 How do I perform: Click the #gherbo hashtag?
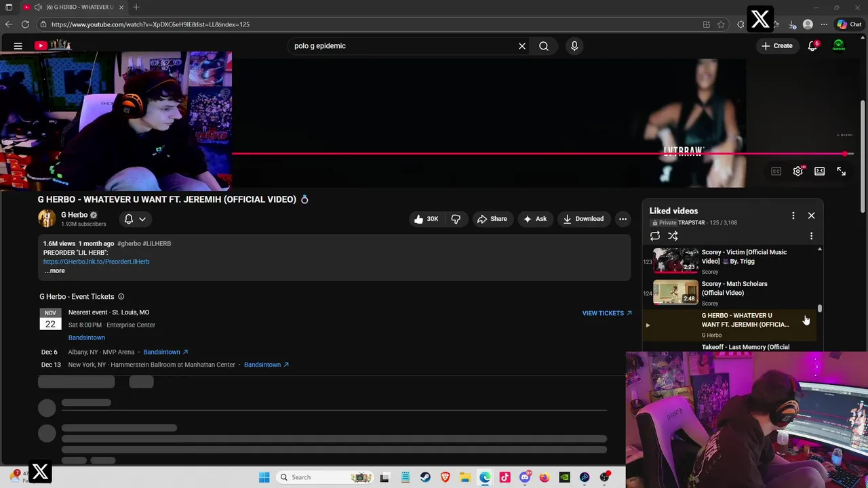pos(129,243)
